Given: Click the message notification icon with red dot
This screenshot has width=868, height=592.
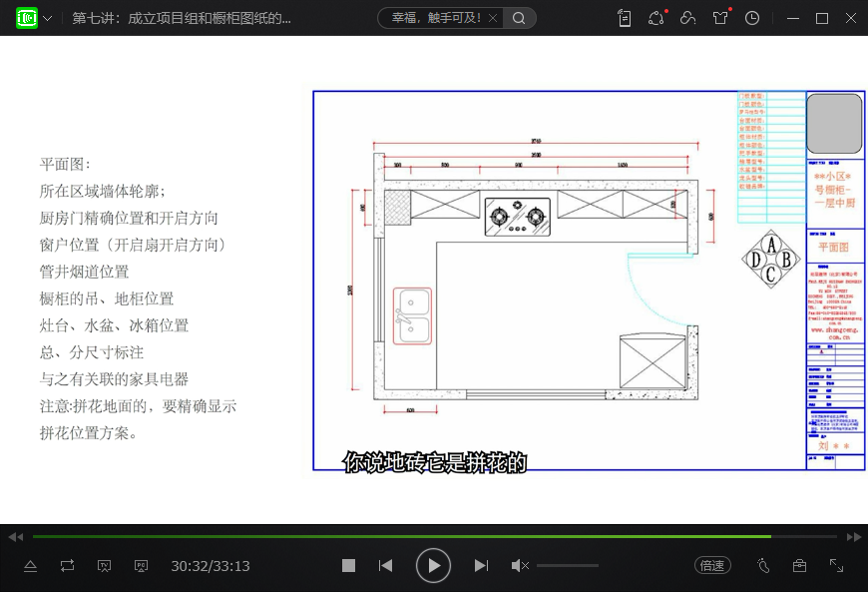Looking at the screenshot, I should click(655, 18).
